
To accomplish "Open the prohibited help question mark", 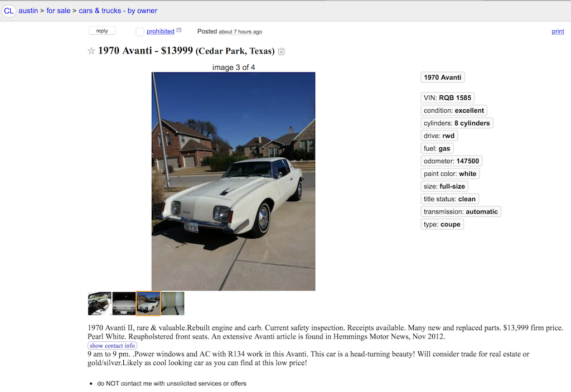I will click(x=179, y=30).
